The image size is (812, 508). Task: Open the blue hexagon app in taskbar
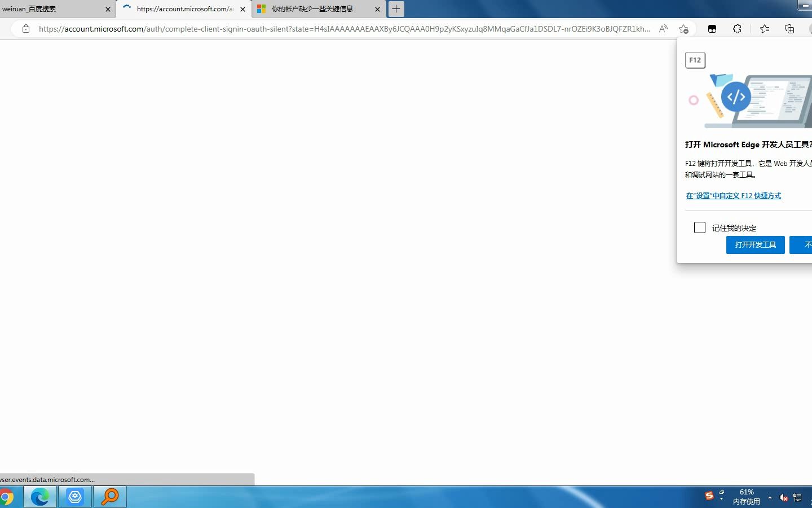point(75,497)
